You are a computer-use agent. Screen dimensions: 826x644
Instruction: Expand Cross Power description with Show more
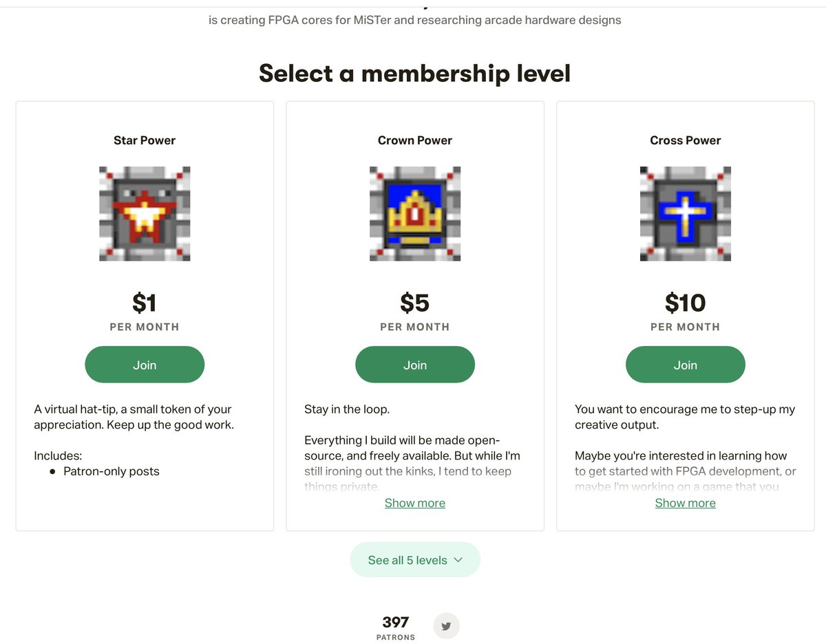(x=686, y=503)
